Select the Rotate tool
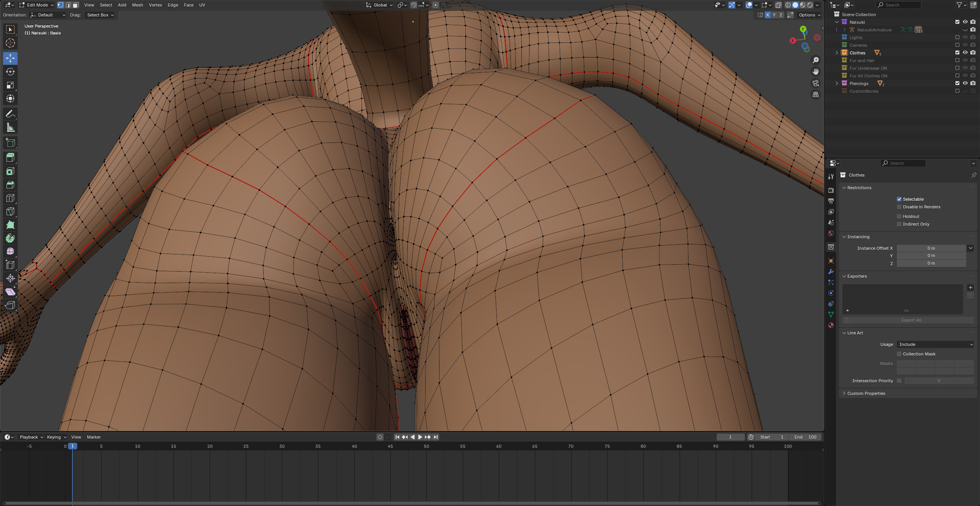Viewport: 980px width, 506px height. click(10, 72)
